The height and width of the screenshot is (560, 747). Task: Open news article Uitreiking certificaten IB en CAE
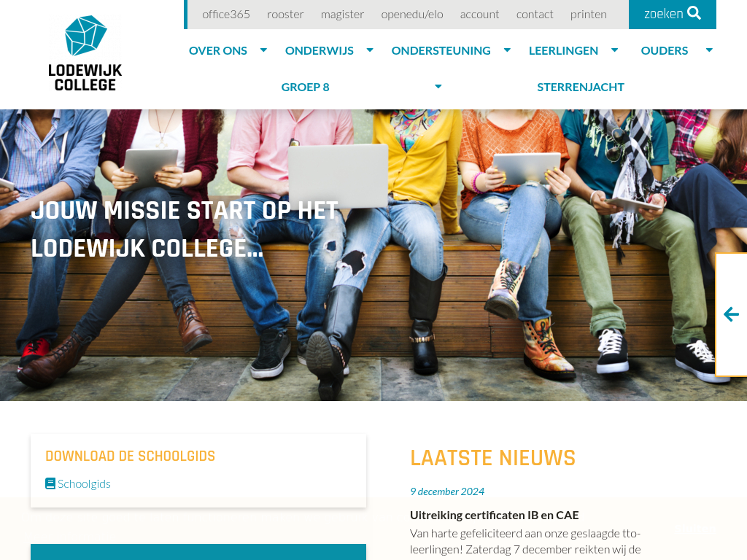(x=494, y=516)
